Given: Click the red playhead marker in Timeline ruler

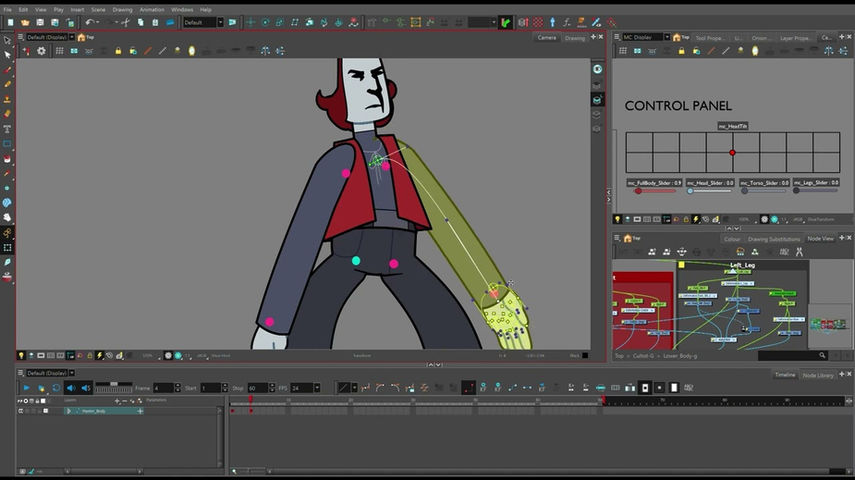Looking at the screenshot, I should pos(250,400).
